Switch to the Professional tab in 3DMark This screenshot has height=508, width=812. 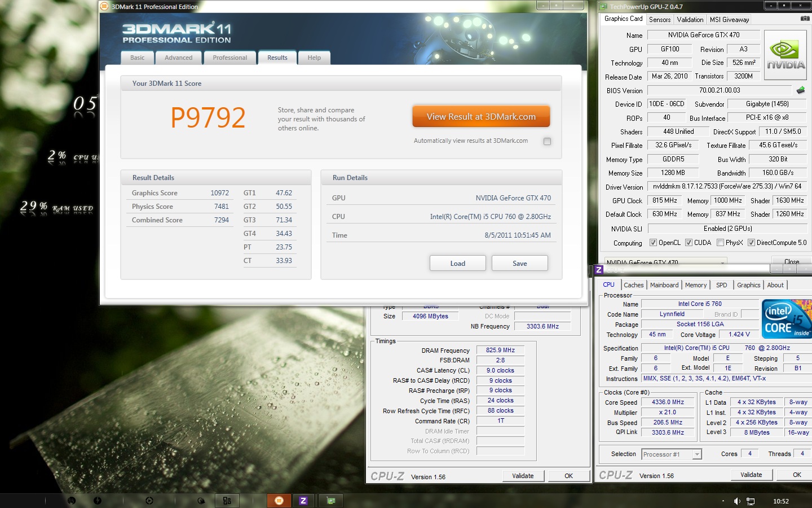click(230, 58)
